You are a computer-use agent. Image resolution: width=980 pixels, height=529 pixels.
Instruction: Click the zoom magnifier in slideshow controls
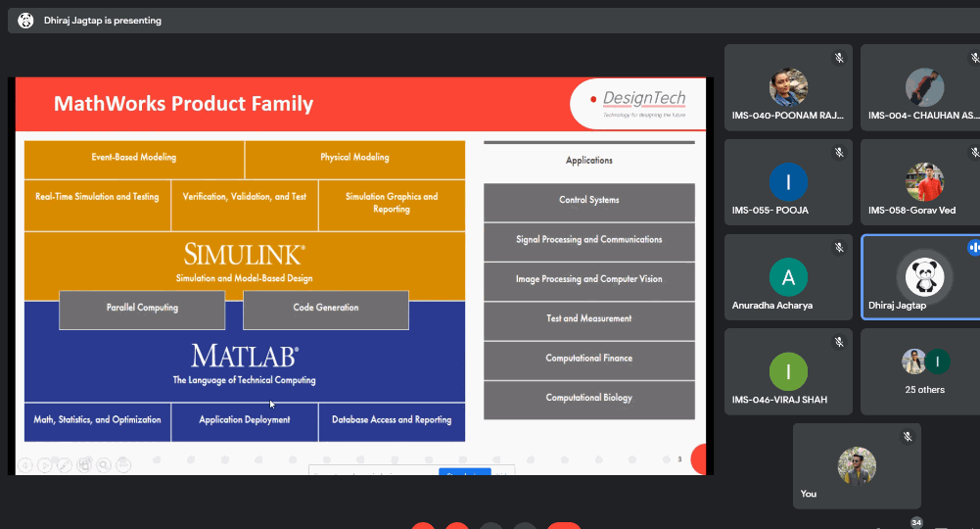click(x=104, y=464)
